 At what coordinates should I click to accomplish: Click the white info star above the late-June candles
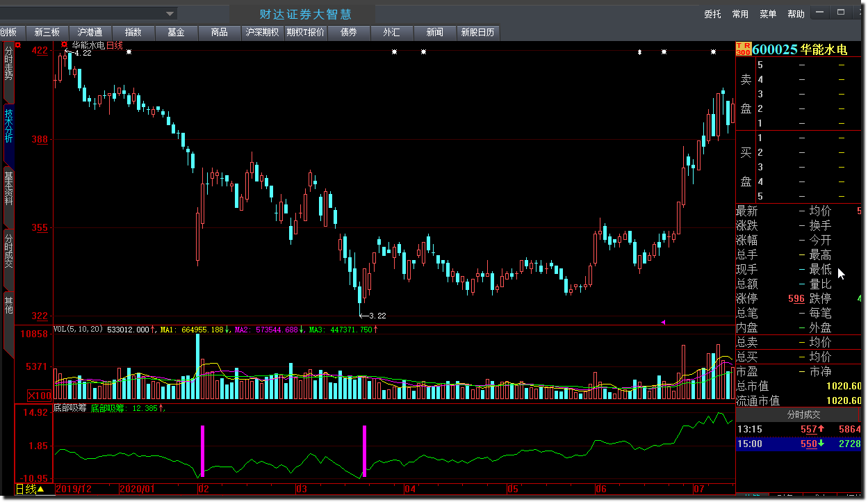tap(664, 52)
